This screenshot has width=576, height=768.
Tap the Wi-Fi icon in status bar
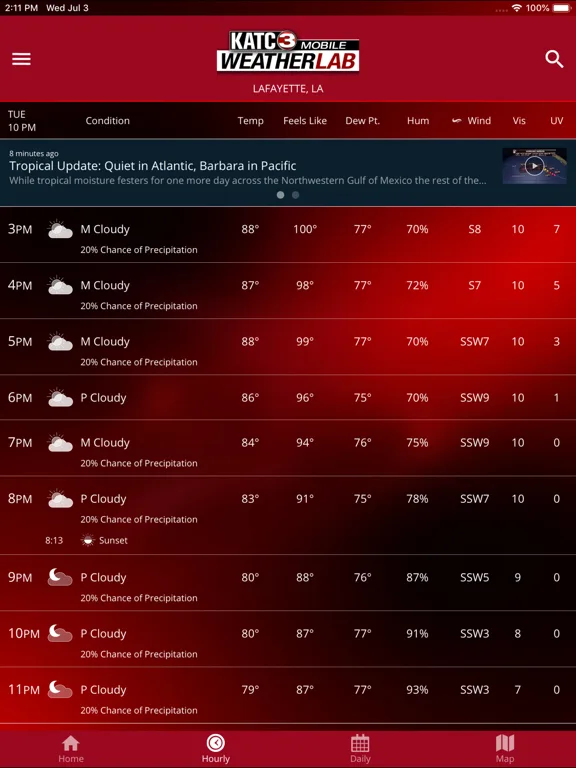click(x=517, y=8)
